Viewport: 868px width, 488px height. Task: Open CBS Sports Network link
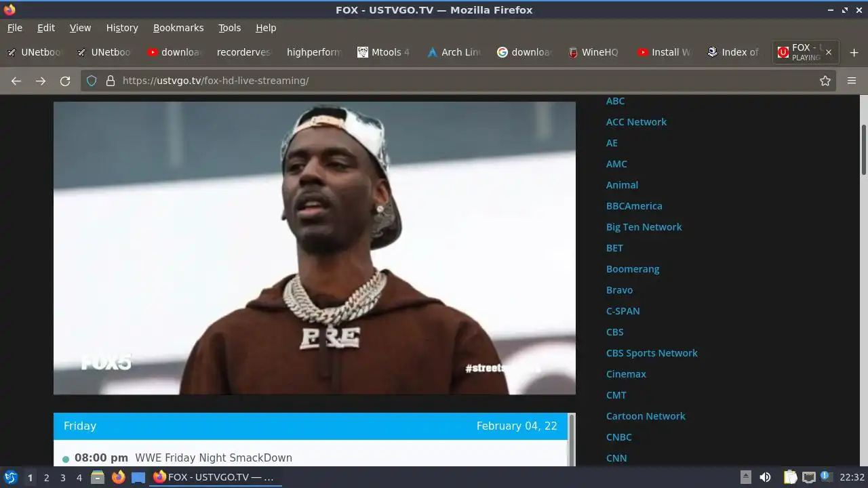pos(652,353)
